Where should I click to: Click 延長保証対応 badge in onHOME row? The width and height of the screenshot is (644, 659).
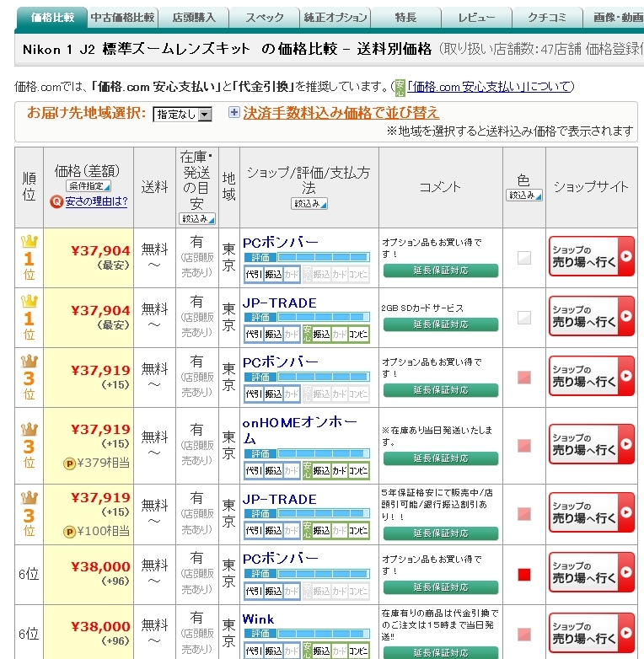441,458
